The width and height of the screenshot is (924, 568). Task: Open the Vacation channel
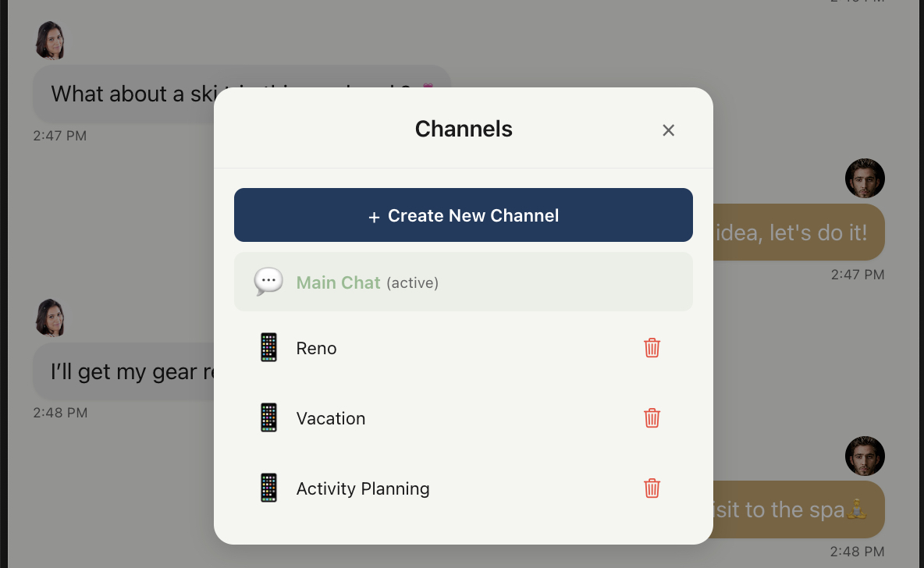point(331,418)
